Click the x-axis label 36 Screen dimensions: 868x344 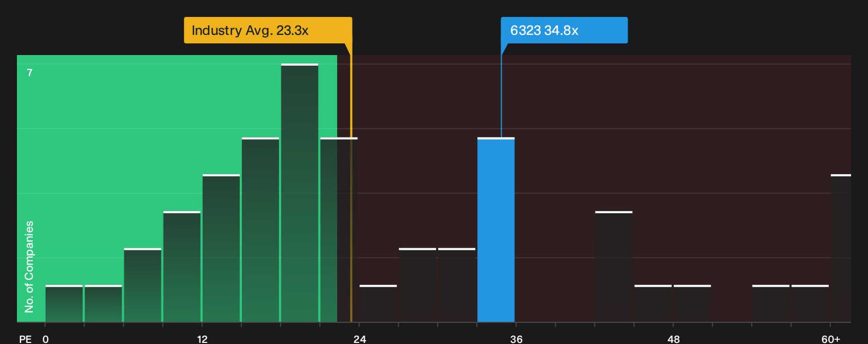pyautogui.click(x=516, y=339)
